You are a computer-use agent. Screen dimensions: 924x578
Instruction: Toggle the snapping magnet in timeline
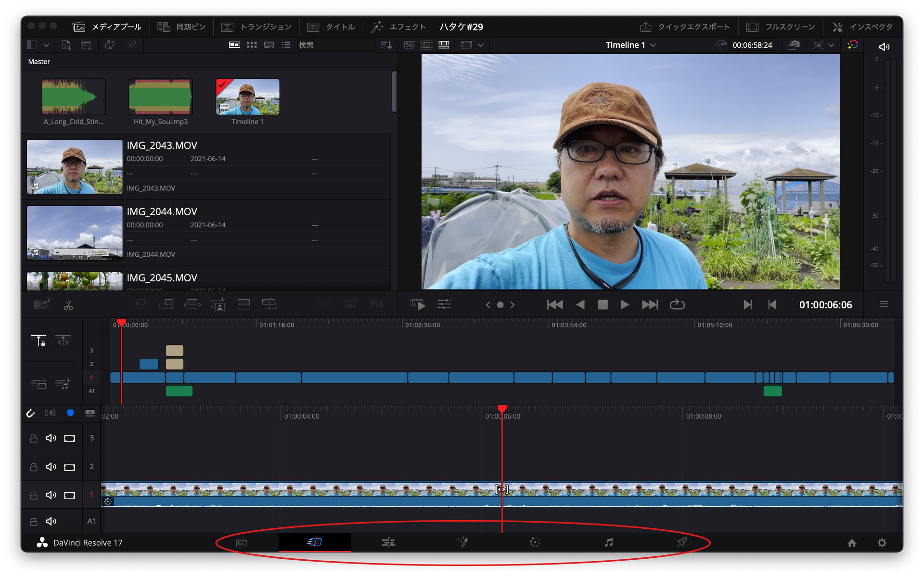click(31, 413)
